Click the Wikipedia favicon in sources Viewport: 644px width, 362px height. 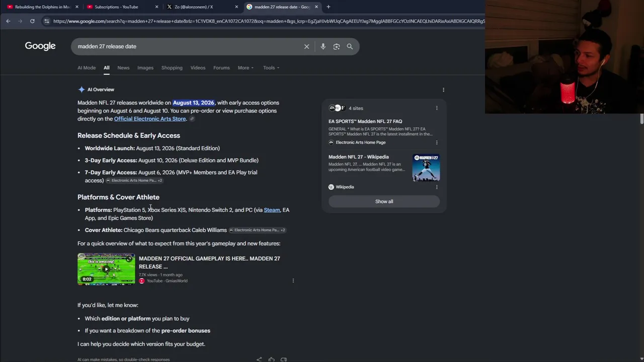coord(331,187)
